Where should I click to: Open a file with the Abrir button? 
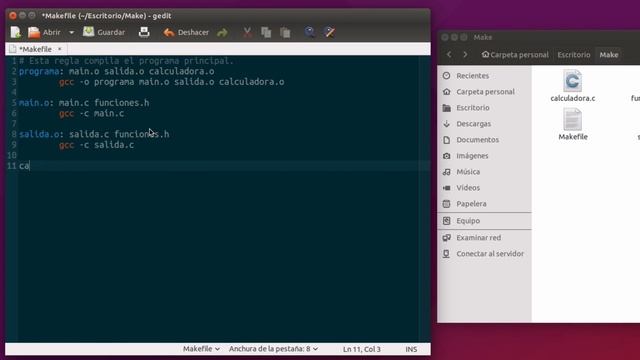coord(44,32)
